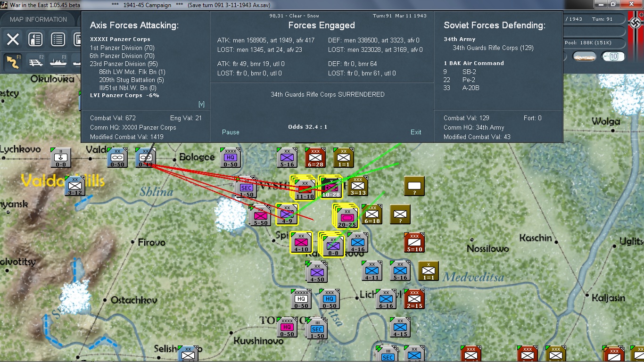Select the highlighted 4-10 magenta counter
644x362 pixels.
click(301, 242)
